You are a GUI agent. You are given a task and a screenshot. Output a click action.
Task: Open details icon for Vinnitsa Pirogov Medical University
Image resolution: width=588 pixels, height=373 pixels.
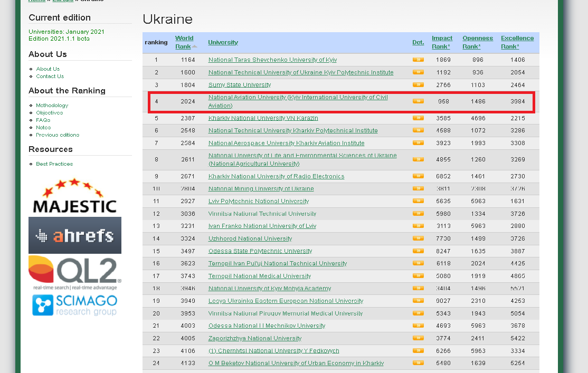418,313
